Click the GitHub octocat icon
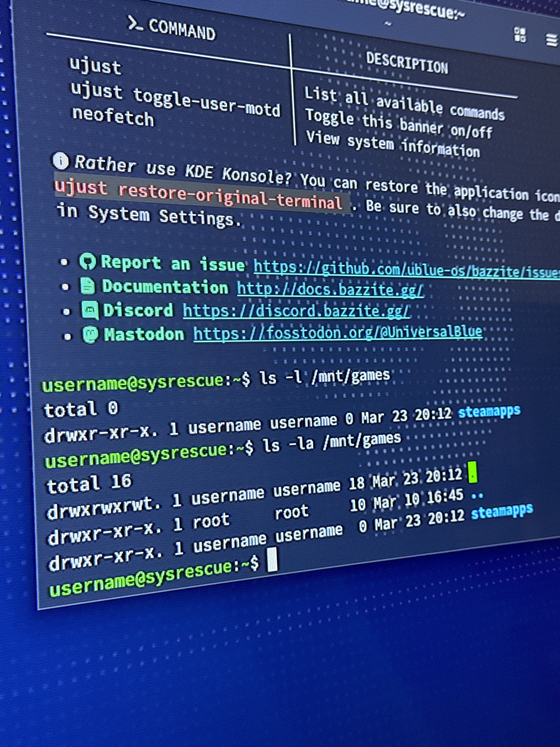This screenshot has width=560, height=747. tap(88, 261)
